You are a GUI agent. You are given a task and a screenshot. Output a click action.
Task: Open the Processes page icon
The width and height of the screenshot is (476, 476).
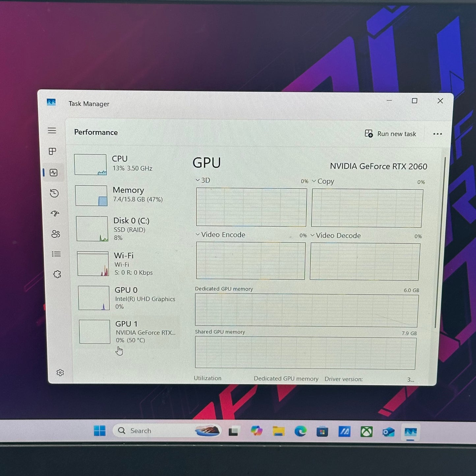pyautogui.click(x=52, y=151)
